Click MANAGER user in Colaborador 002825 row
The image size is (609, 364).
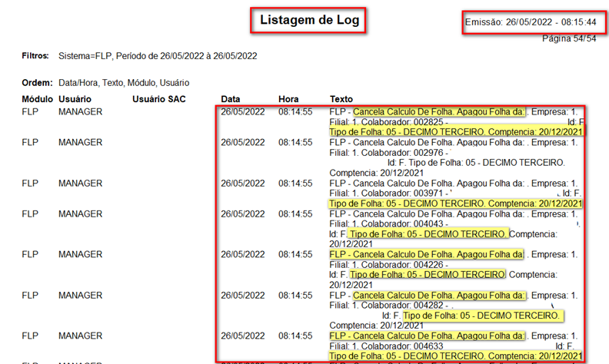(x=81, y=112)
